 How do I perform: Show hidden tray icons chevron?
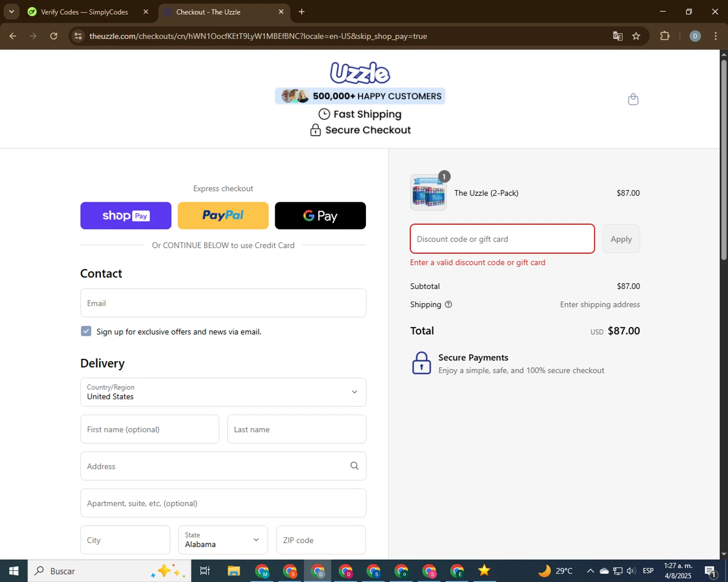pyautogui.click(x=590, y=571)
